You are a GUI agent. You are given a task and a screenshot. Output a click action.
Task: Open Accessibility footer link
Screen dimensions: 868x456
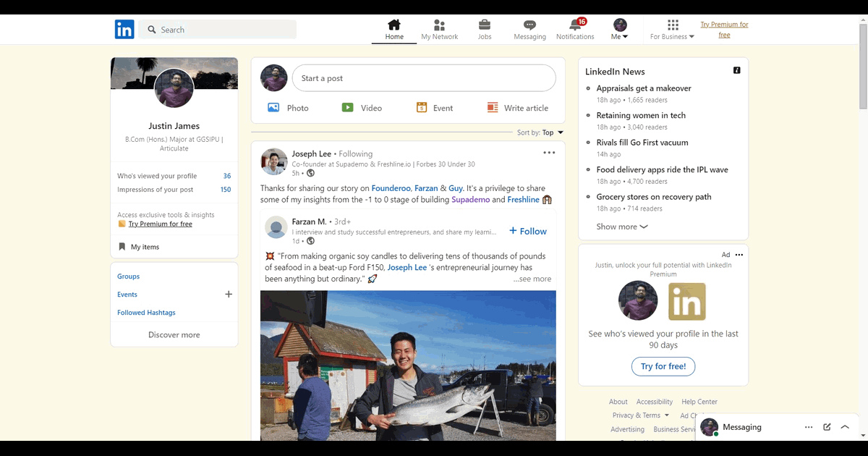pyautogui.click(x=655, y=402)
